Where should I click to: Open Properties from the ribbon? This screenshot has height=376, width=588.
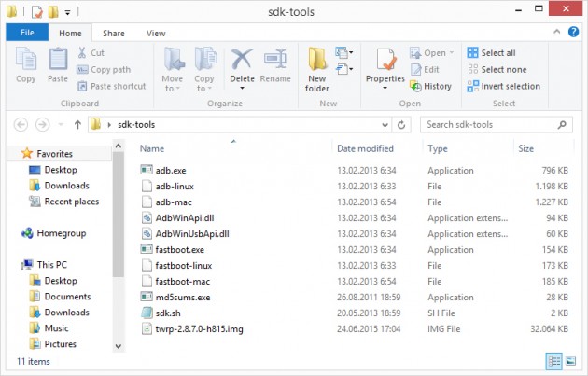point(385,63)
